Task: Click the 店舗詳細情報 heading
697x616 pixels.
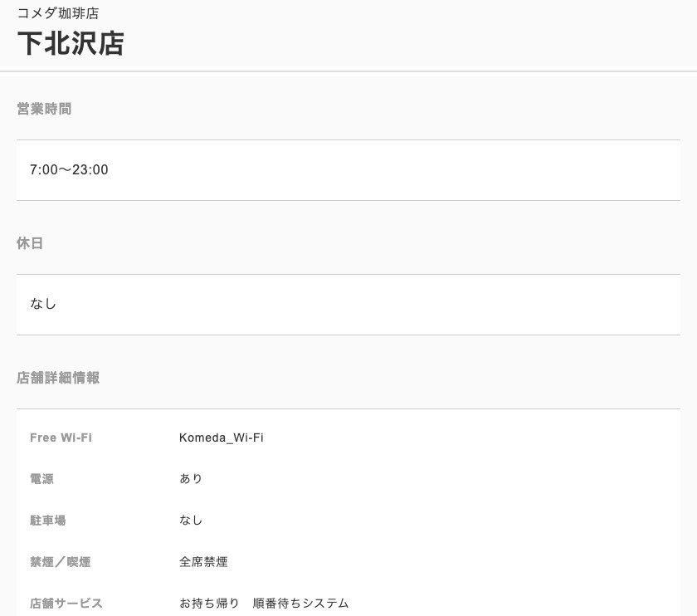Action: 58,378
